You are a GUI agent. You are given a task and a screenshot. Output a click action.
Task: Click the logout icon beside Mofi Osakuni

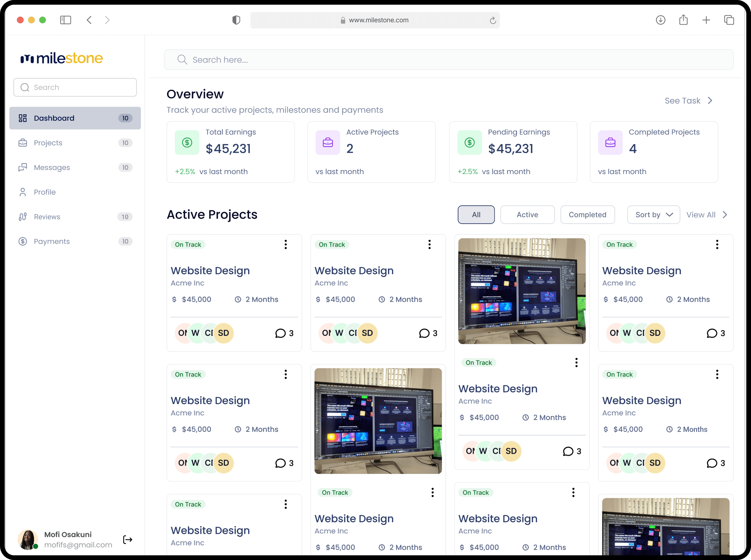click(128, 539)
